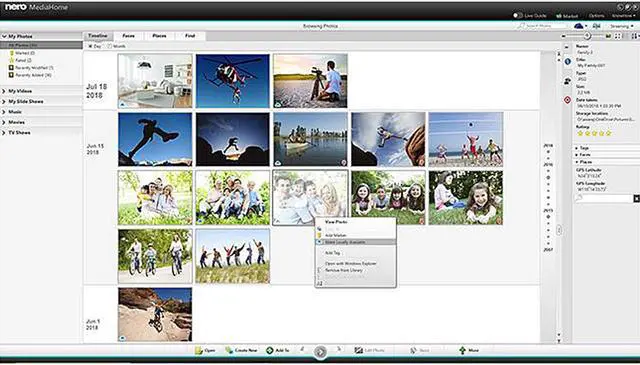
Task: Open the Market shop icon
Action: tap(559, 16)
